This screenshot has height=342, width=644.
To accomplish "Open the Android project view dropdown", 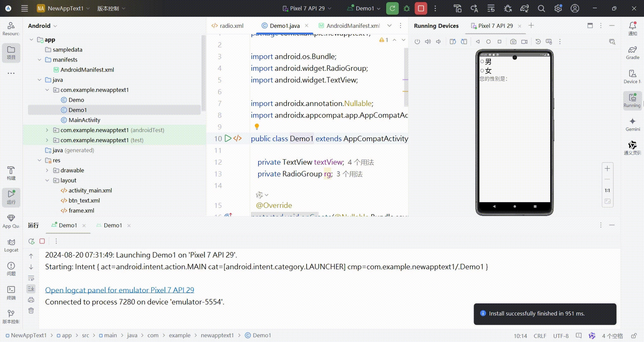I will (42, 26).
